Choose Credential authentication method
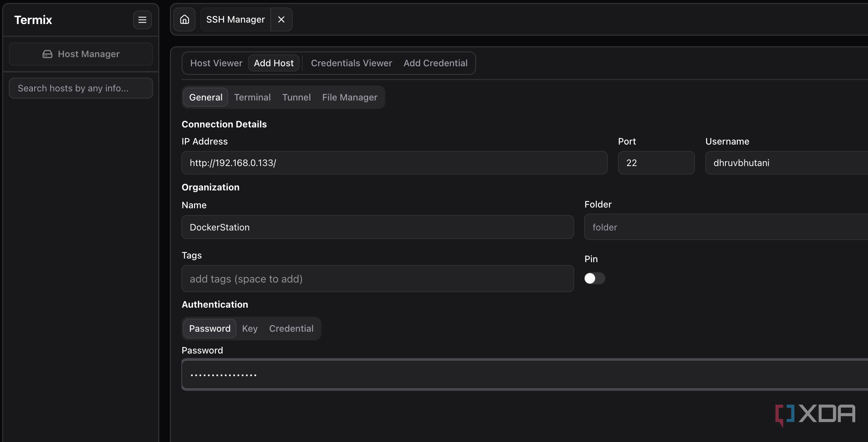The image size is (868, 442). click(x=291, y=328)
